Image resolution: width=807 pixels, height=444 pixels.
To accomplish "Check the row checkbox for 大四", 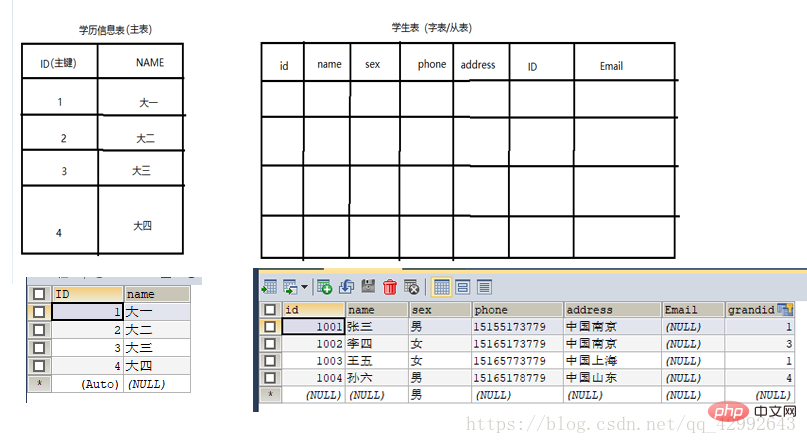I will (39, 366).
